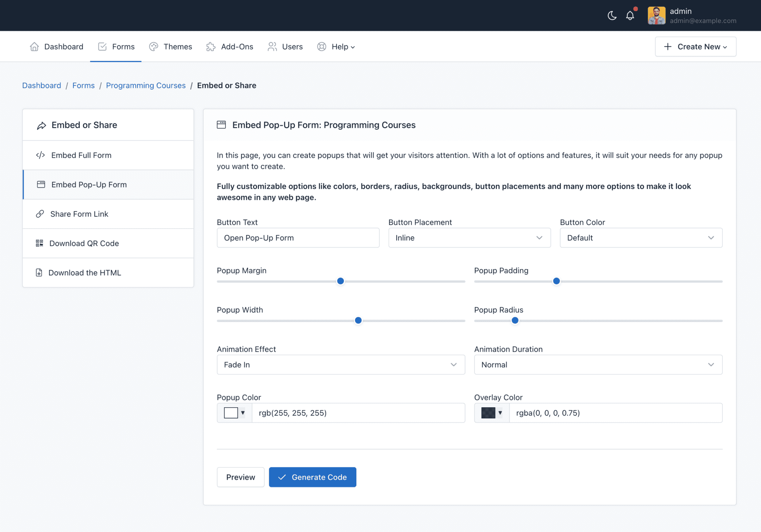Click the Themes palette icon
761x532 pixels.
tap(153, 47)
